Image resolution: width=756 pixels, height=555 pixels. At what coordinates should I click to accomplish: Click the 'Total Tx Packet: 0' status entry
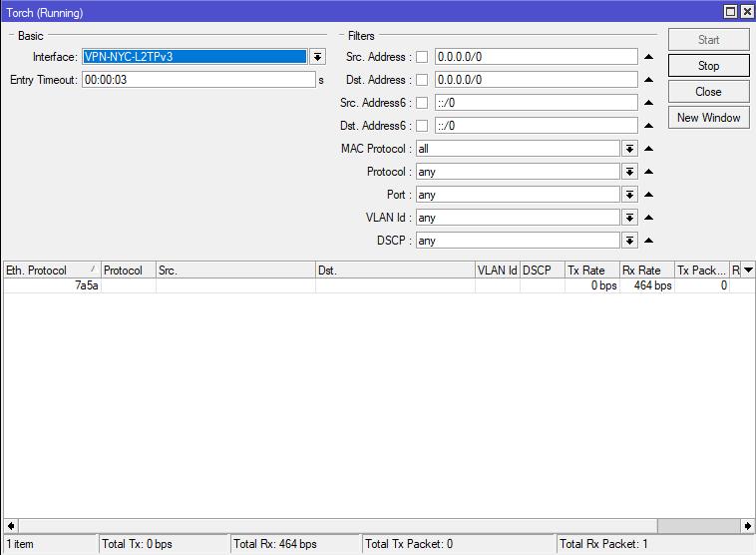pyautogui.click(x=458, y=544)
